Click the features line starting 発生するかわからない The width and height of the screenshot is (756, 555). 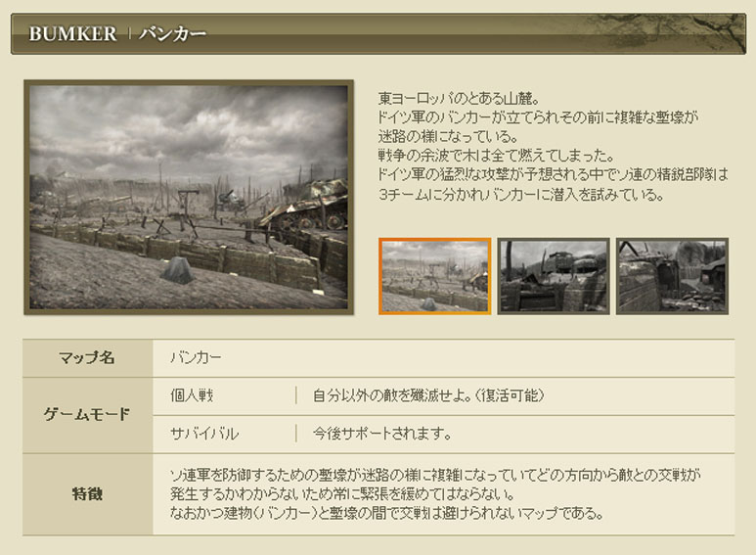[x=342, y=494]
